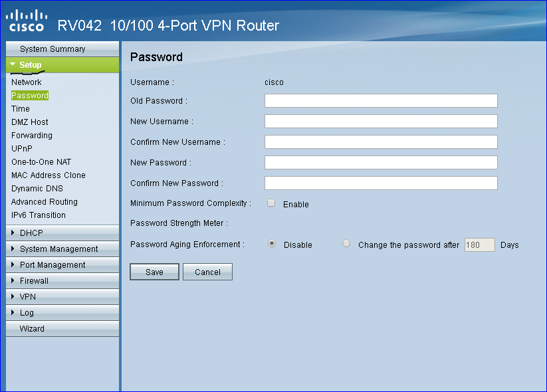This screenshot has height=392, width=547.
Task: Expand the Port Management section
Action: tap(62, 264)
